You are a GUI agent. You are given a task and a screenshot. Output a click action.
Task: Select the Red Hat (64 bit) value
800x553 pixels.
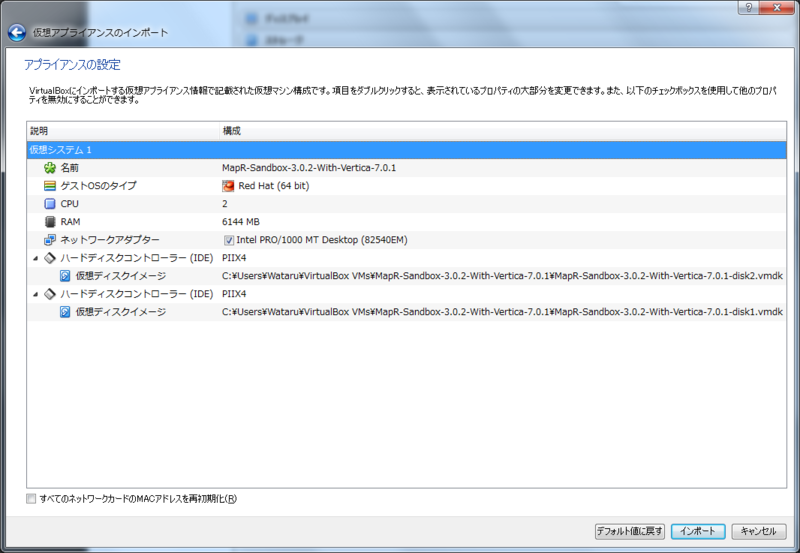pos(273,186)
